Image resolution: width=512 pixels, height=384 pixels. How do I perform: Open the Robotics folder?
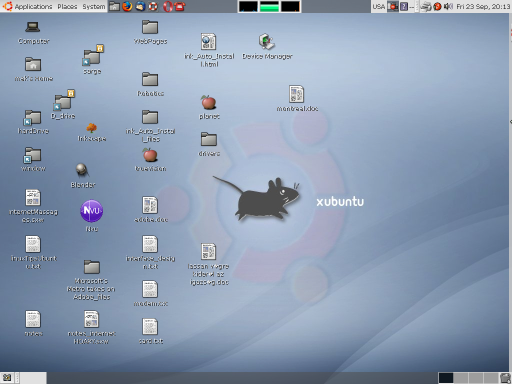(150, 84)
